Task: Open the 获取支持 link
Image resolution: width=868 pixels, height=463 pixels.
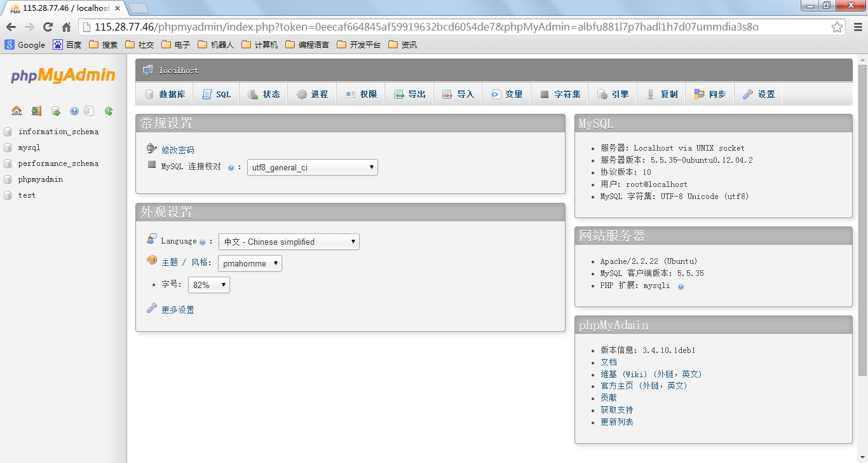Action: coord(617,410)
